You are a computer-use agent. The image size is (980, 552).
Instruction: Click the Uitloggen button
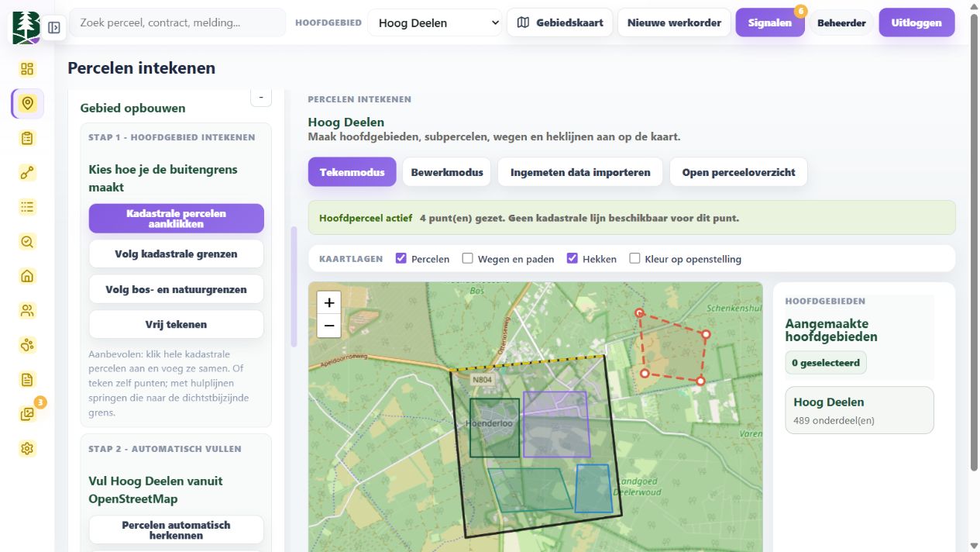tap(916, 22)
